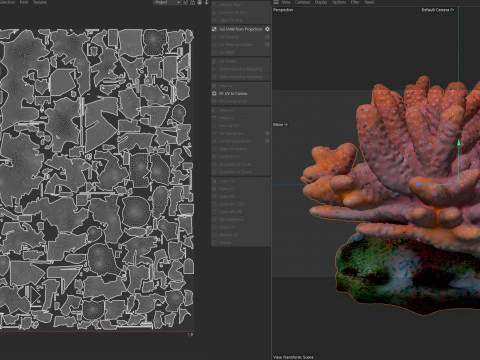
Task: Click the Cycle UV CW icon
Action: [214, 212]
